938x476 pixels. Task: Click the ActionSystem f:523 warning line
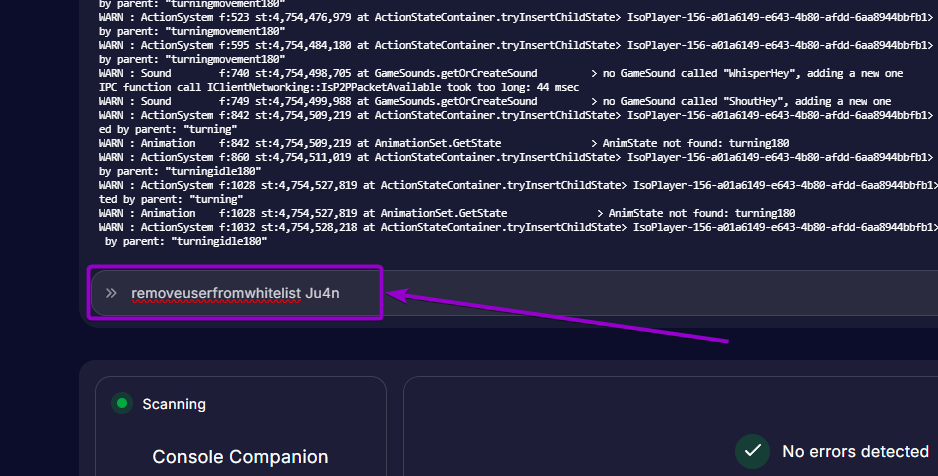pyautogui.click(x=518, y=17)
